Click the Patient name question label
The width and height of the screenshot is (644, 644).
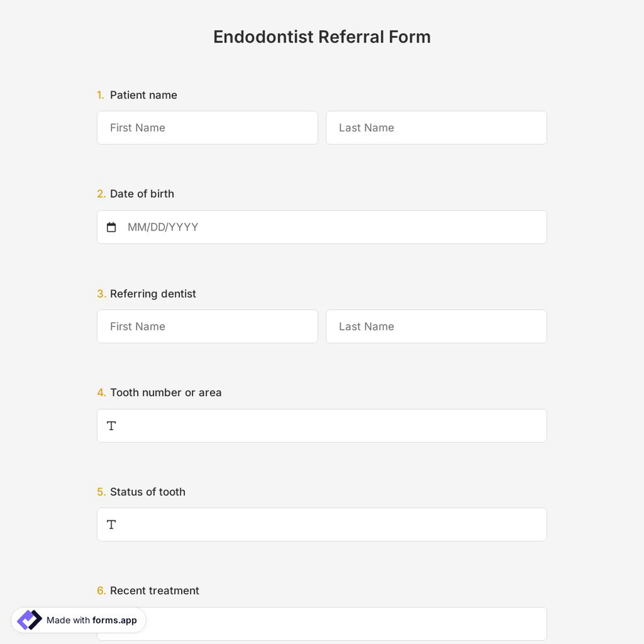(x=143, y=95)
